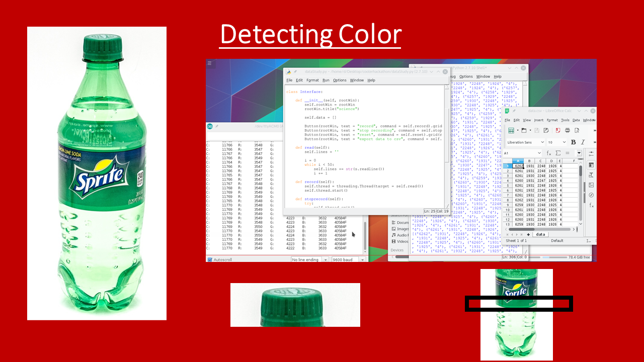Viewport: 644px width, 362px height.
Task: Open the Functions fx icon in Calc sidebar
Action: coord(591,206)
